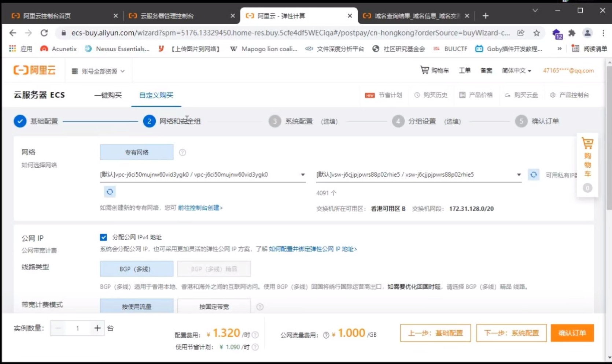Screen dimensions: 612x364
Task: Open the floating 购物车 side panel
Action: (x=587, y=165)
